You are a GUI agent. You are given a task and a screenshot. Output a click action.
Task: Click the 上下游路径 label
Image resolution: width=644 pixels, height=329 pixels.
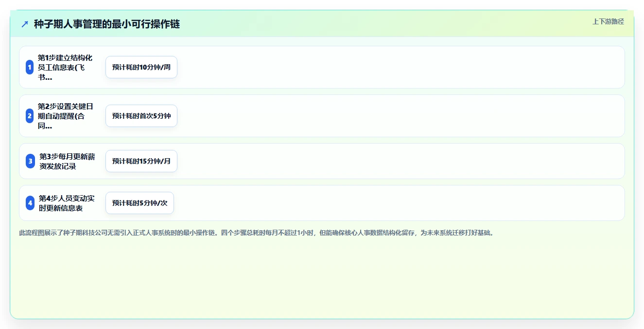click(x=608, y=21)
